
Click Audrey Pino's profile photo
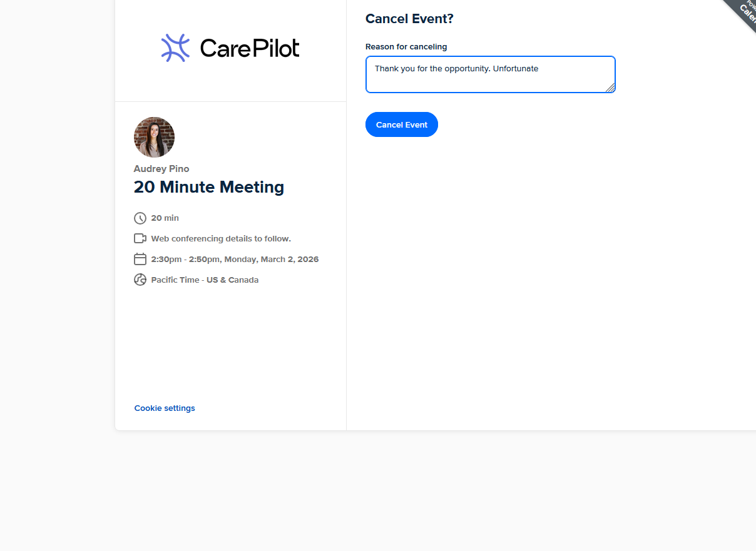154,137
